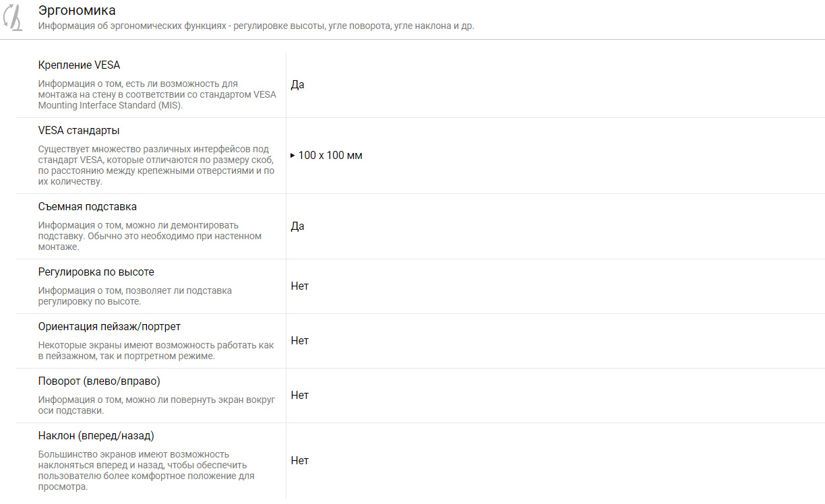825x504 pixels.
Task: Click the Регулировка по высоте label
Action: pos(96,272)
